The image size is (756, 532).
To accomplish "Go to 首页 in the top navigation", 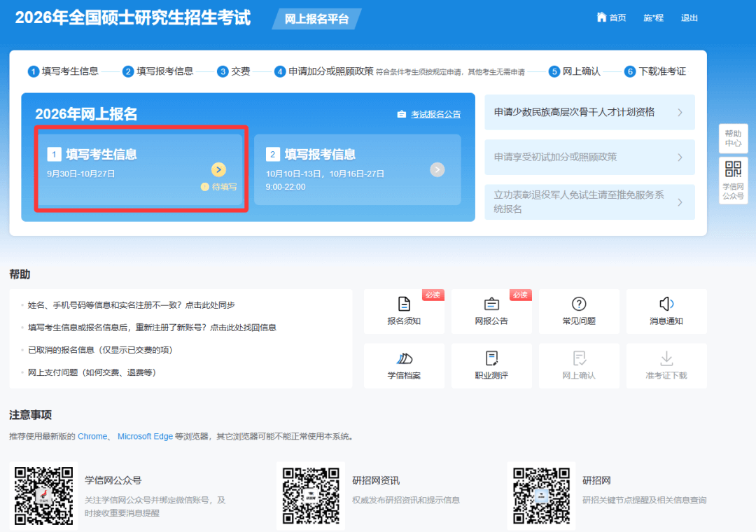I will pyautogui.click(x=611, y=17).
